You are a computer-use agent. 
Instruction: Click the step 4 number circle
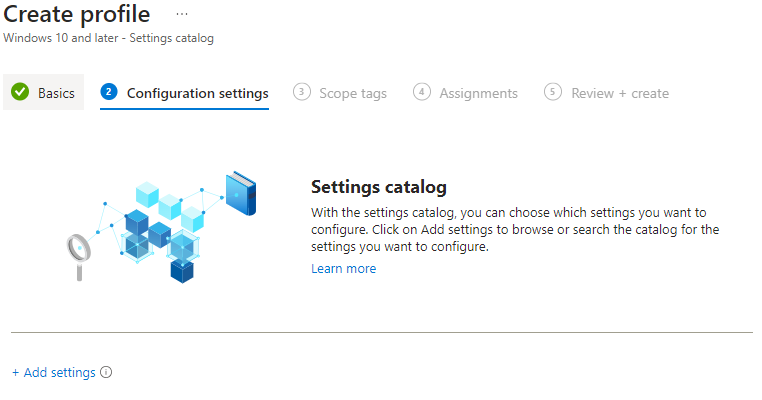tap(422, 92)
